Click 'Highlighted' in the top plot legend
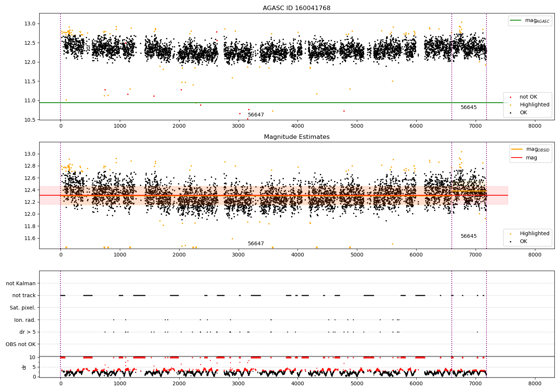This screenshot has height=392, width=560. click(535, 105)
